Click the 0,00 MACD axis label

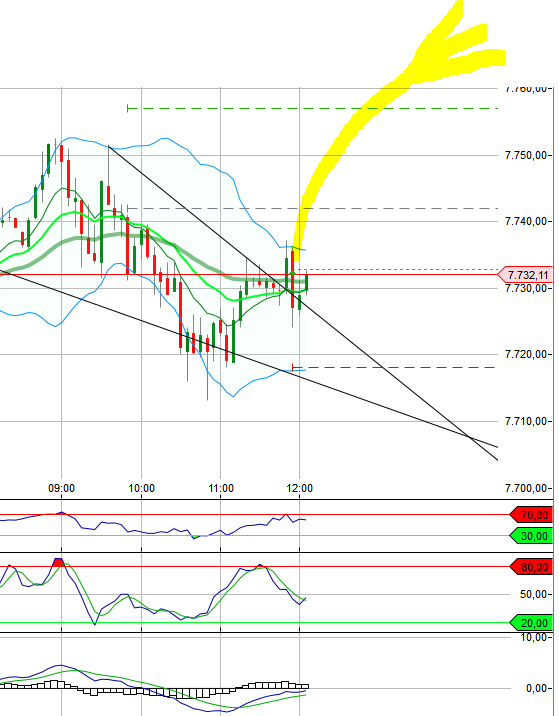coord(536,688)
